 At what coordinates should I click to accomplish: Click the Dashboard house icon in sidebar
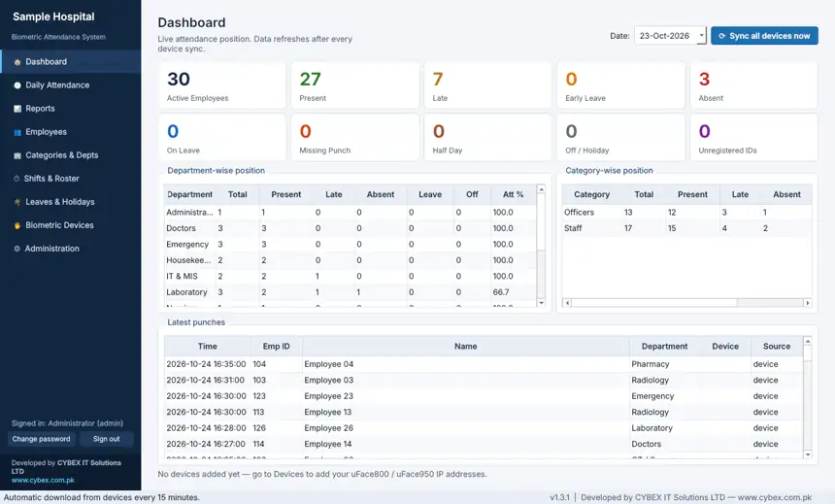(x=17, y=62)
